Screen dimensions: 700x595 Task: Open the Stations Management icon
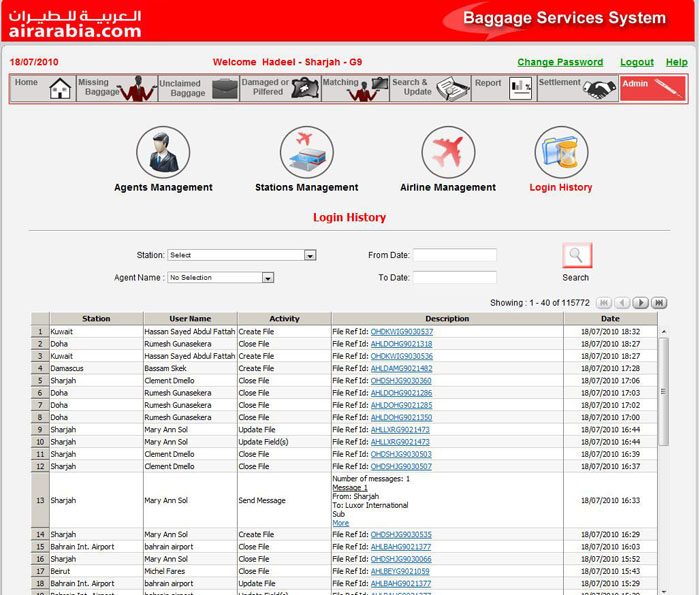(x=306, y=153)
